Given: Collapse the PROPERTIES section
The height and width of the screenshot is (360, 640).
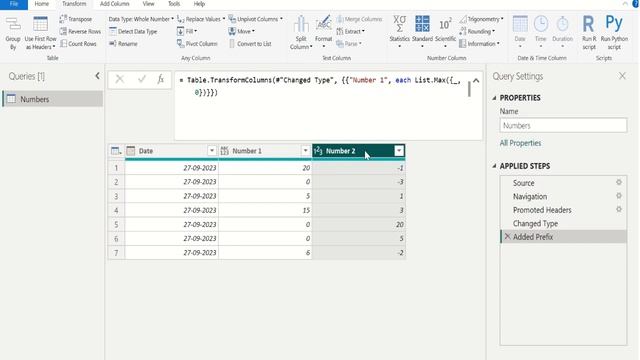Looking at the screenshot, I should tap(494, 98).
